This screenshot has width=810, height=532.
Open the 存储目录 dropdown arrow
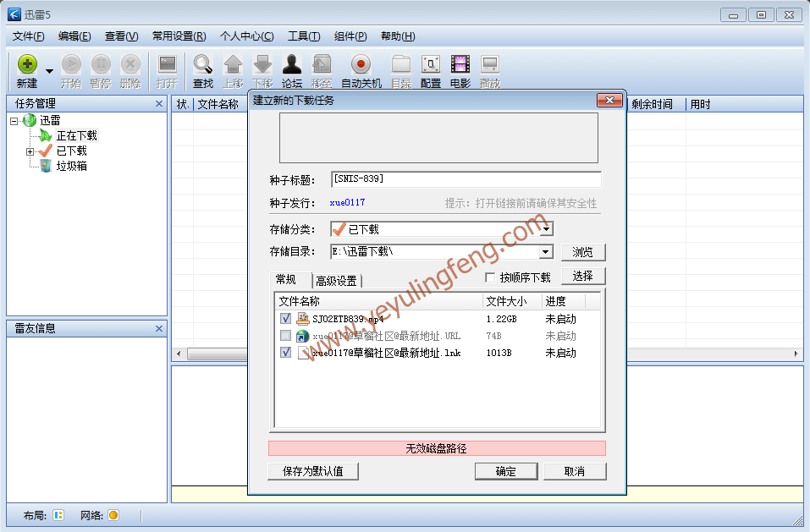[546, 252]
